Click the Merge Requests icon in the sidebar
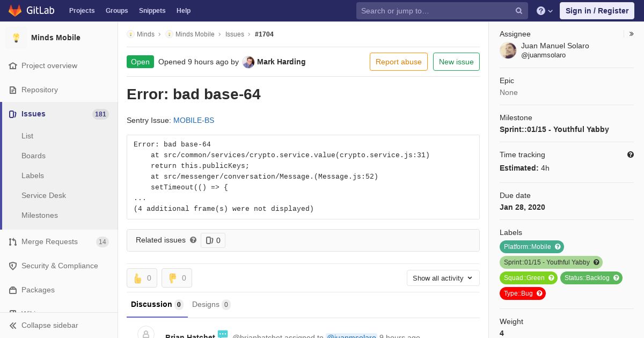 [x=13, y=241]
